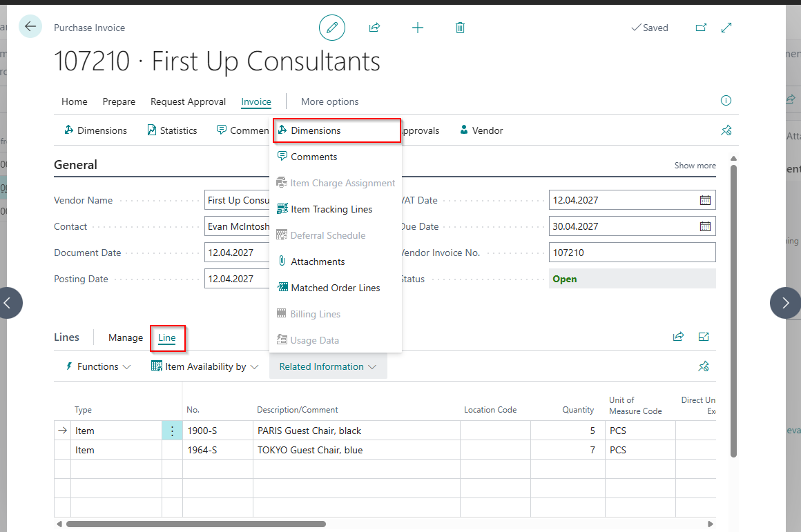
Task: Collapse the Related Information dropdown
Action: tap(328, 366)
